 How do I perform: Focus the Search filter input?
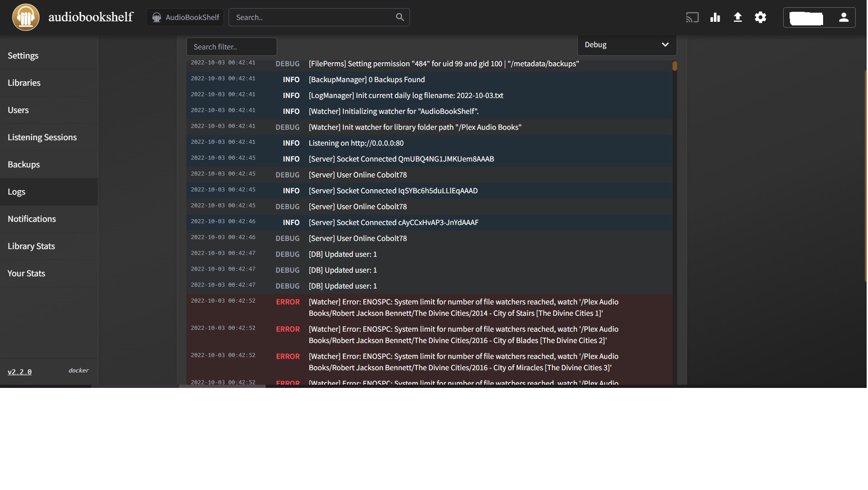point(231,47)
